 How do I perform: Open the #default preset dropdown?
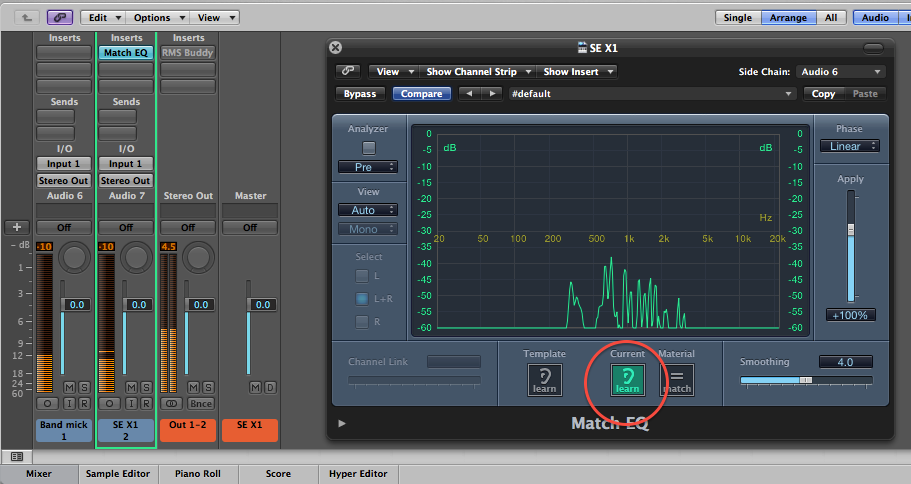point(652,94)
